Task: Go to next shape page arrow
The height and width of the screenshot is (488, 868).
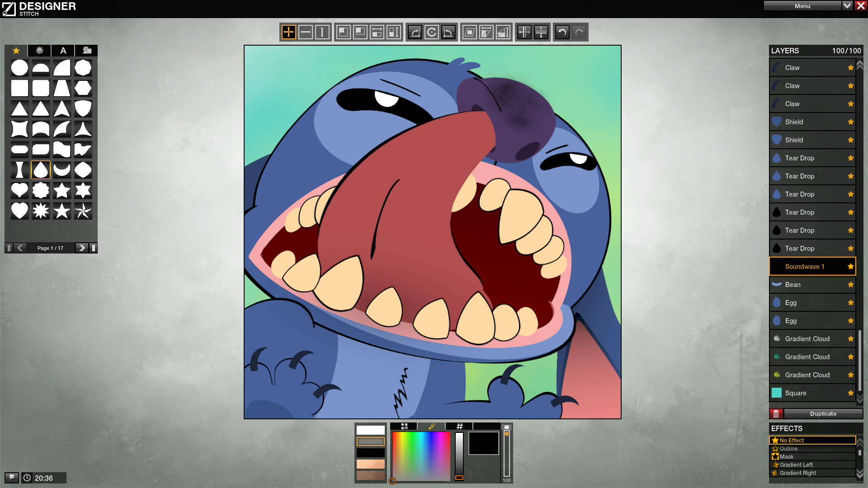Action: click(x=81, y=248)
